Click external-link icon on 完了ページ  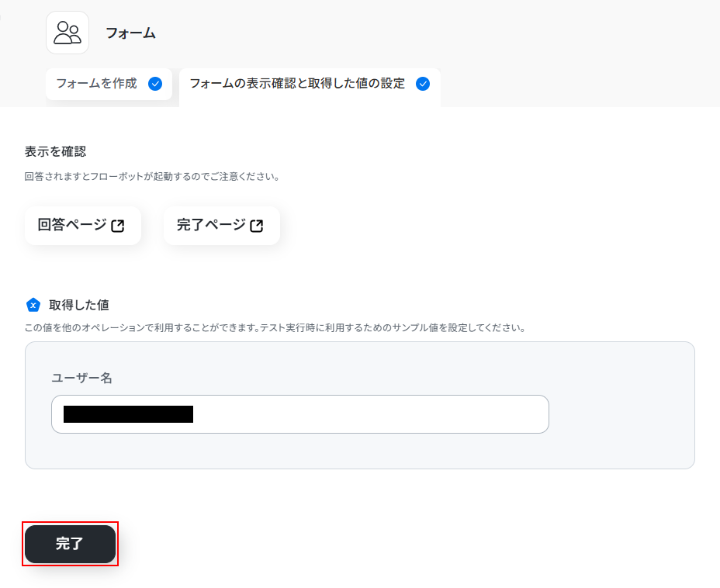point(257,226)
